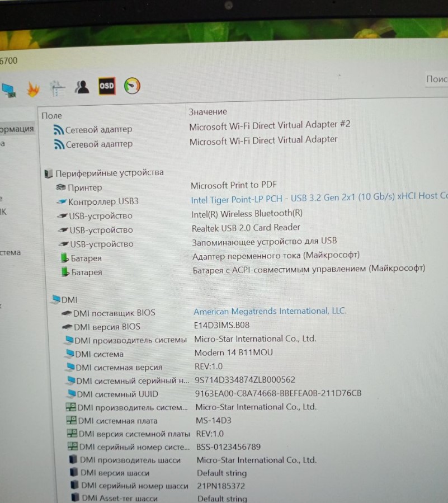Open the American Megatrends International link
This screenshot has height=503, width=448.
click(270, 311)
